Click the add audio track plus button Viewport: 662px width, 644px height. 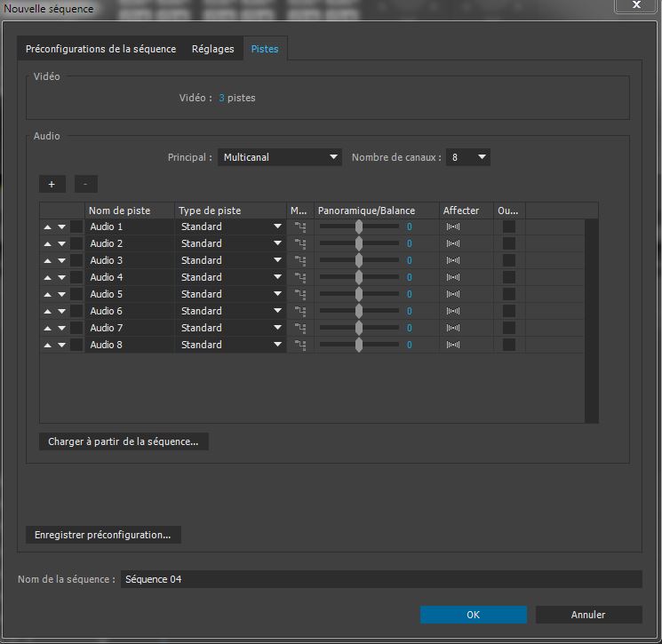point(52,184)
